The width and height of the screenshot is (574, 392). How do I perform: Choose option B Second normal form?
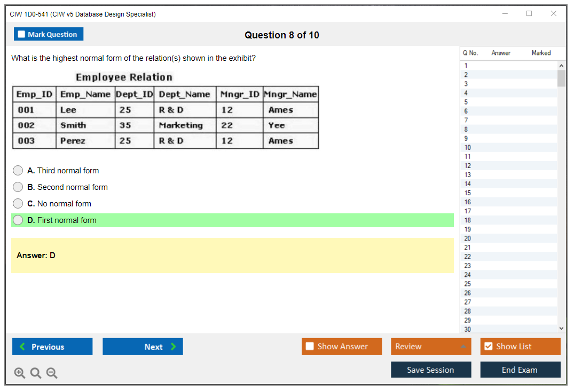pyautogui.click(x=18, y=187)
